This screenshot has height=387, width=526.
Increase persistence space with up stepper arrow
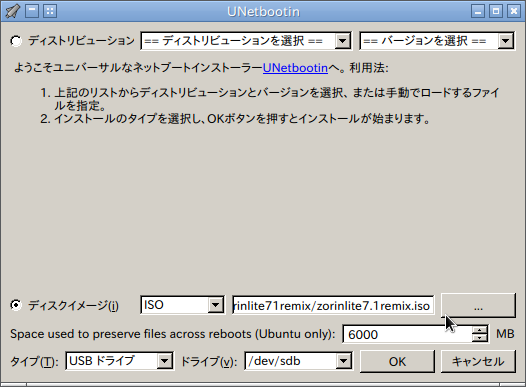(479, 330)
